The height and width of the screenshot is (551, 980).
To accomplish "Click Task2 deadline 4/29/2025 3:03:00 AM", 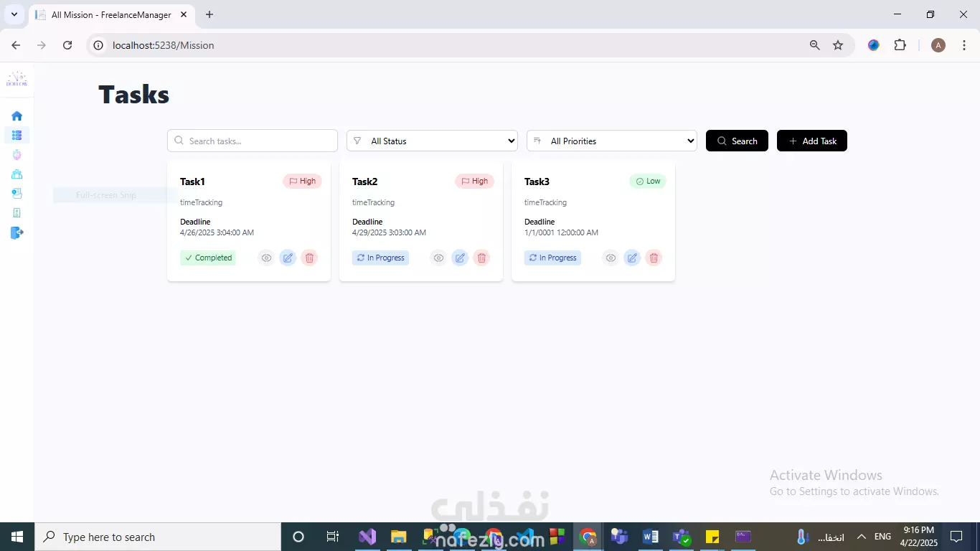I will pyautogui.click(x=389, y=232).
